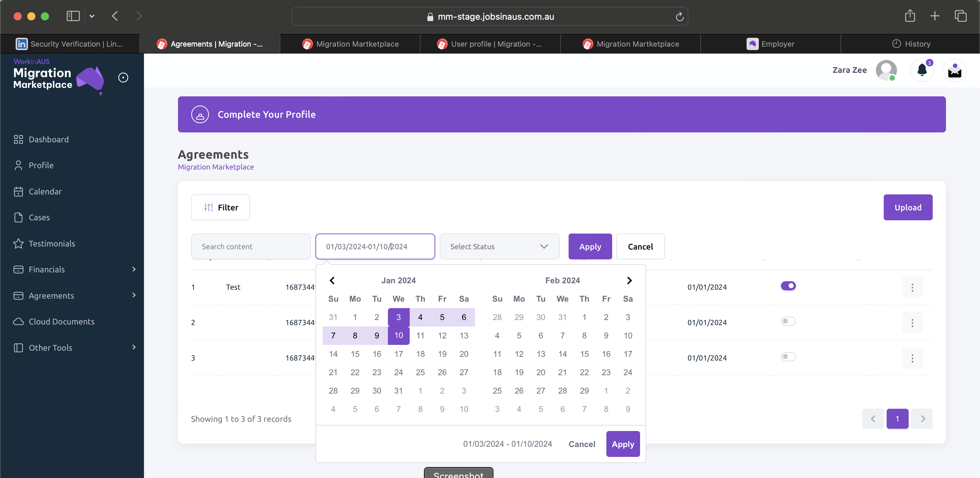Go to the next month in the date picker
The width and height of the screenshot is (980, 478).
pos(629,281)
